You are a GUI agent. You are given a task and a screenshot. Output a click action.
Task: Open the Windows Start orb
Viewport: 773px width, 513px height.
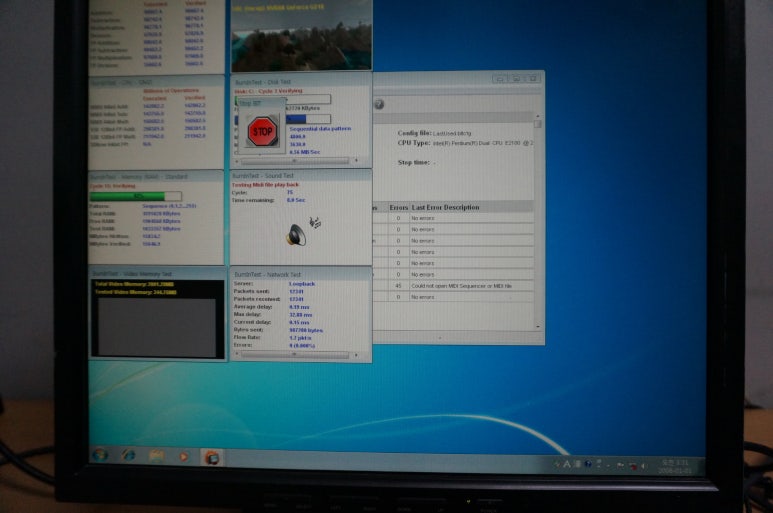(100, 455)
